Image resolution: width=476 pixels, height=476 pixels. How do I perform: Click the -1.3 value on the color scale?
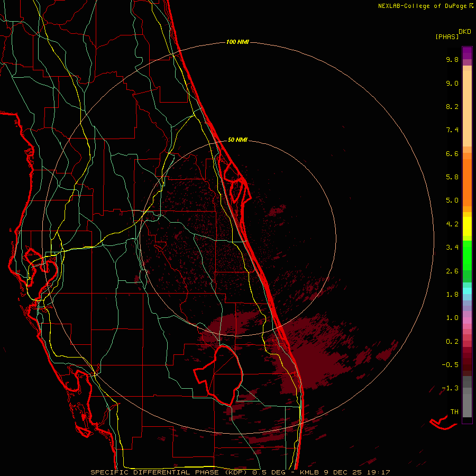pyautogui.click(x=450, y=388)
